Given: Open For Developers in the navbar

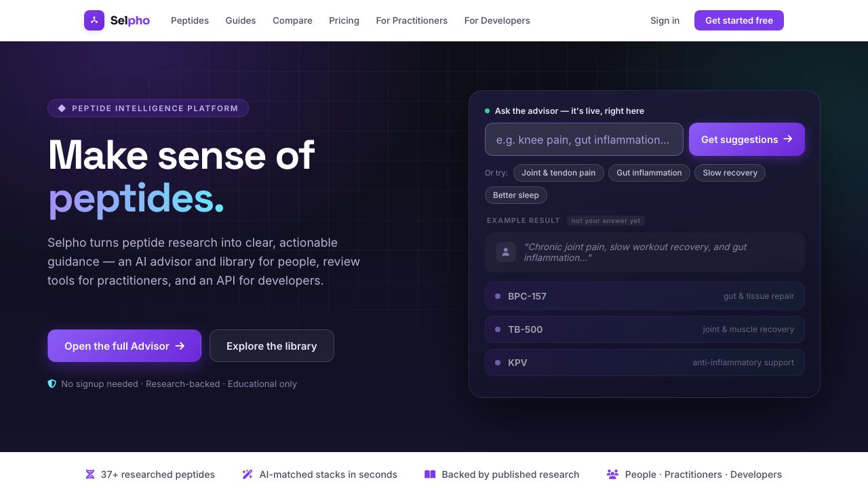Looking at the screenshot, I should point(497,20).
